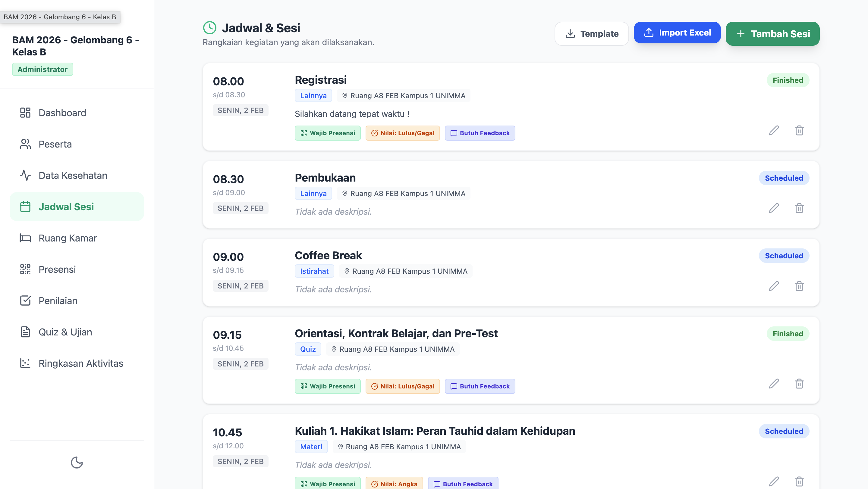
Task: Click the 'Silahkan datang tepat waktu !' description
Action: 352,114
